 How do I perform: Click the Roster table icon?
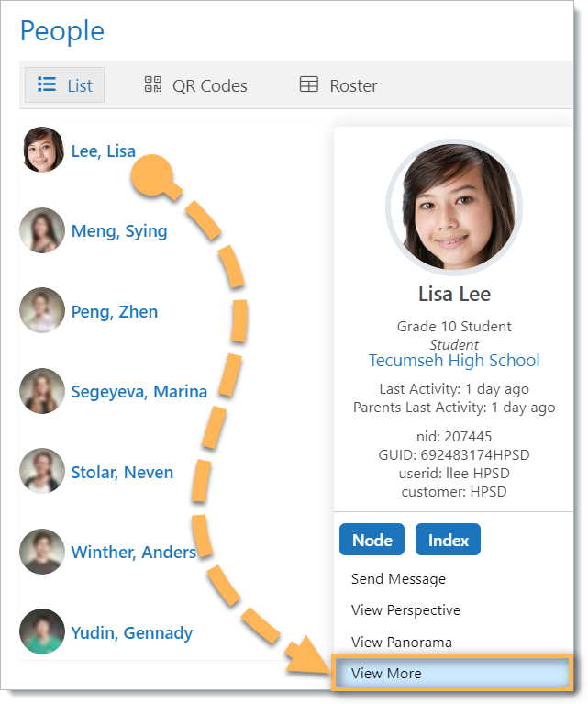pos(309,84)
